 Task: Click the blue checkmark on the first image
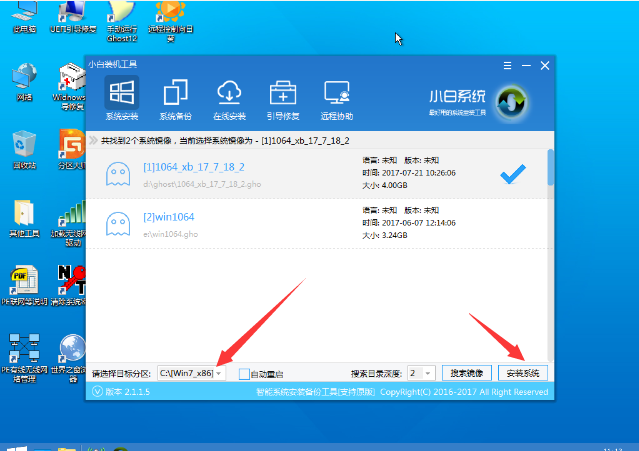click(513, 174)
